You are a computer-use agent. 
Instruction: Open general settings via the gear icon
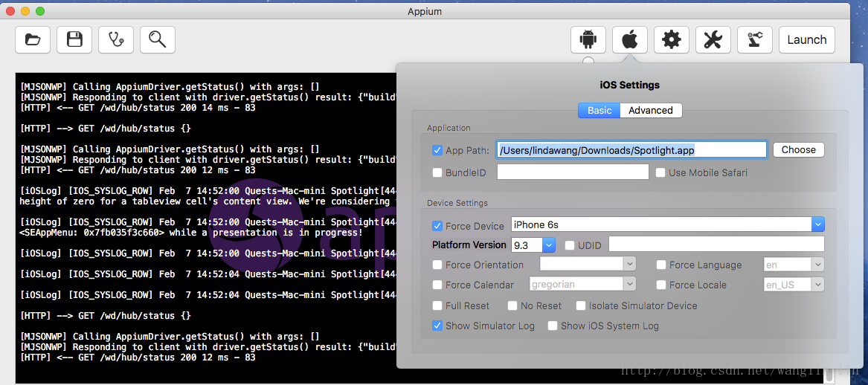pyautogui.click(x=672, y=40)
